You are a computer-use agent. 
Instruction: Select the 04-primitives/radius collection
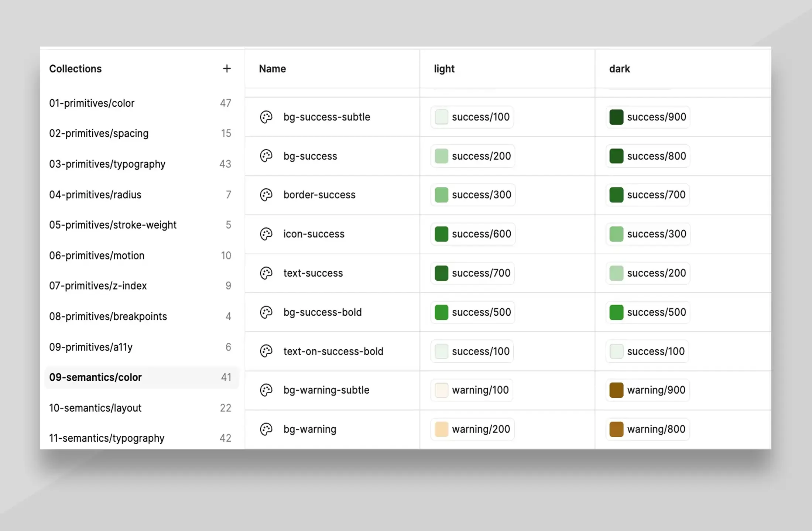click(141, 195)
